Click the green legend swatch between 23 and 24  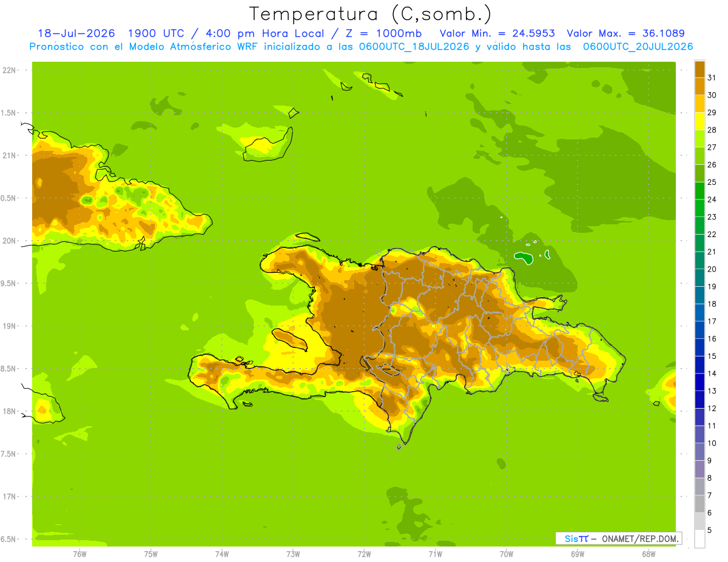pos(700,207)
